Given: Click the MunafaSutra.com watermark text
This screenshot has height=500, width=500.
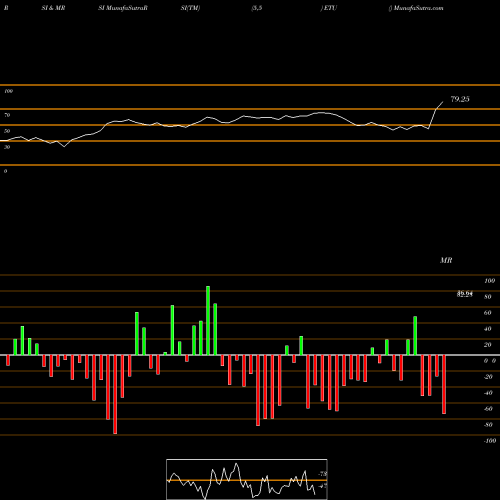Looking at the screenshot, I should point(418,8).
